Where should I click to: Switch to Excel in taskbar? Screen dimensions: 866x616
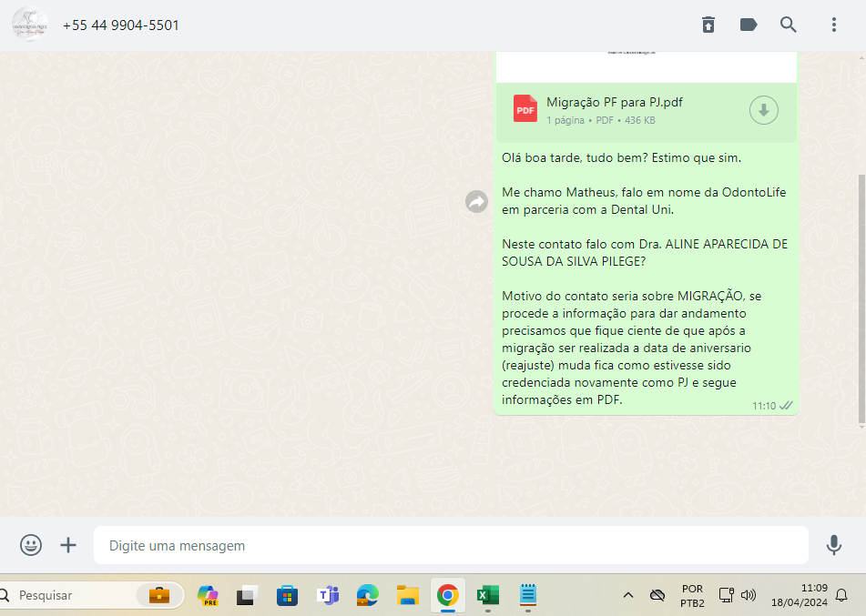coord(488,595)
